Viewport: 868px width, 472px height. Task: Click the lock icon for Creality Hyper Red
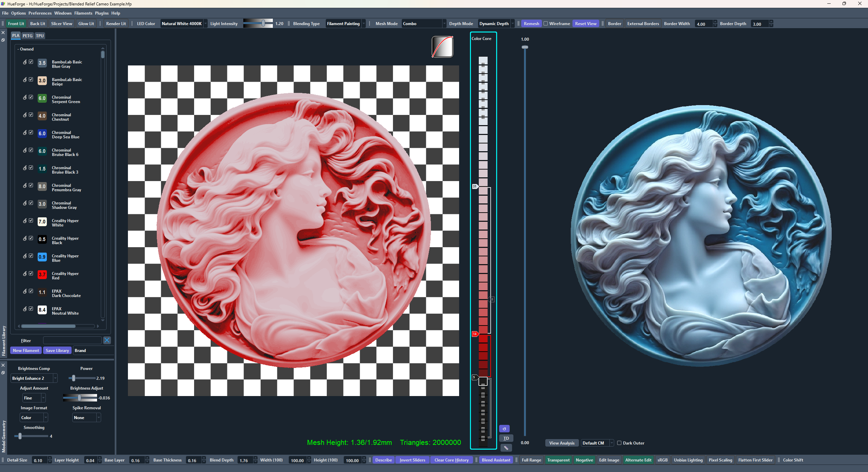point(25,274)
